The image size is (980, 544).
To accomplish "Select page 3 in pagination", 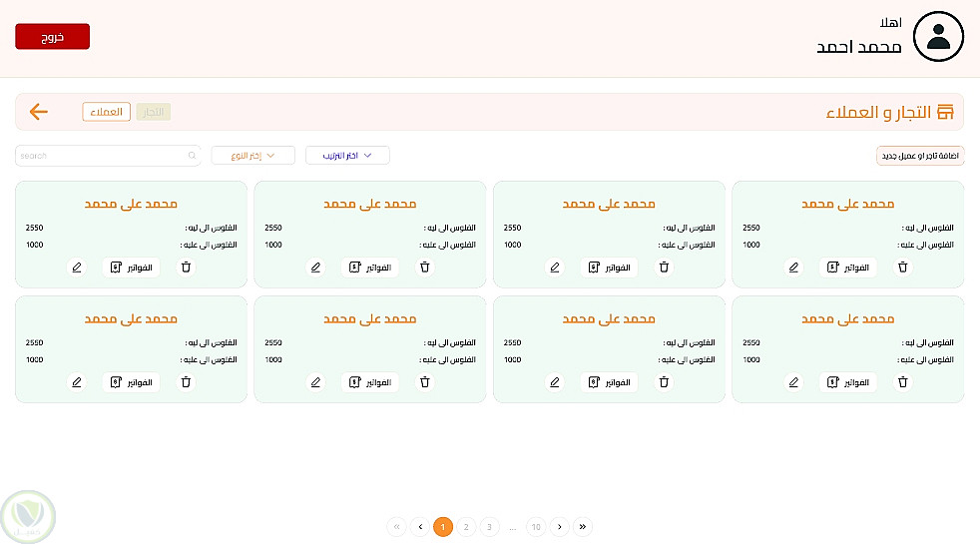I will click(489, 527).
